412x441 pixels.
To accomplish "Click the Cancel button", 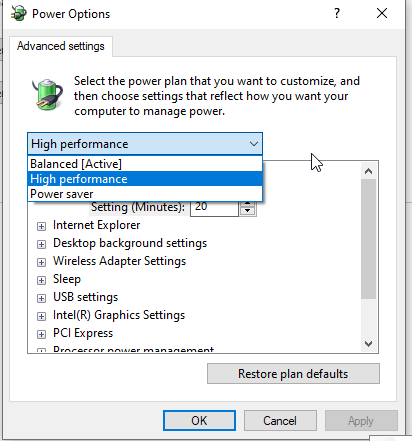I will (280, 421).
